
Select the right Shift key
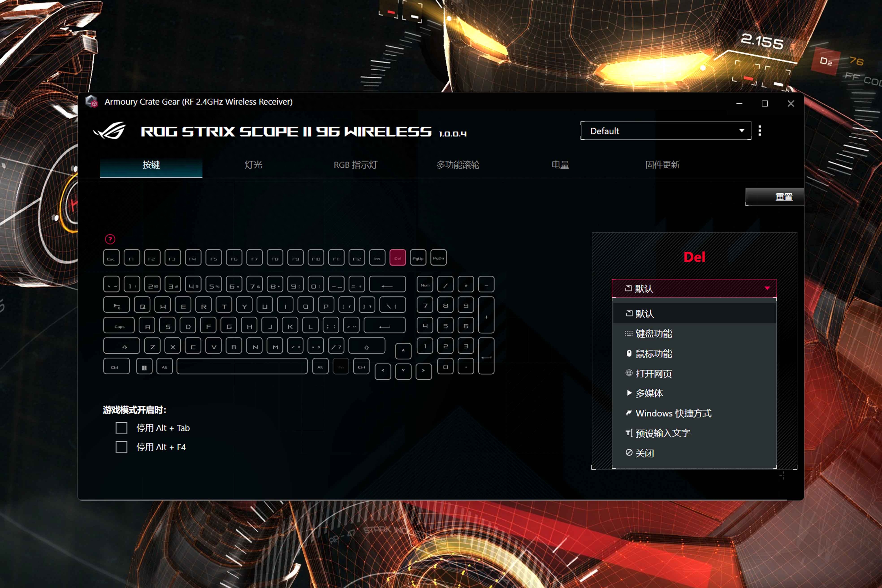(367, 346)
